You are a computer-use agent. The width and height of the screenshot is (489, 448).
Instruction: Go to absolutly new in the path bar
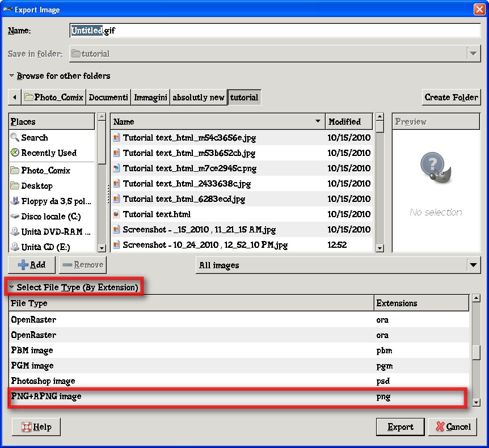point(199,98)
